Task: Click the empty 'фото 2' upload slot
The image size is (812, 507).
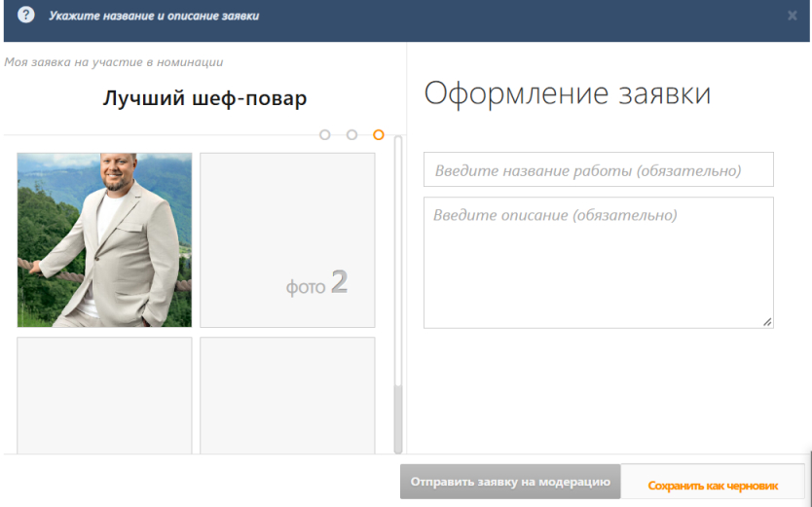Action: tap(287, 240)
